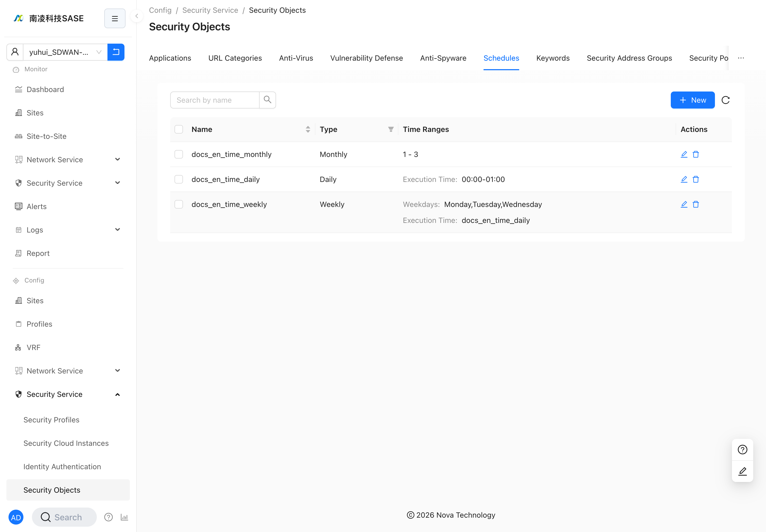
Task: Switch to the URL Categories tab
Action: [235, 58]
